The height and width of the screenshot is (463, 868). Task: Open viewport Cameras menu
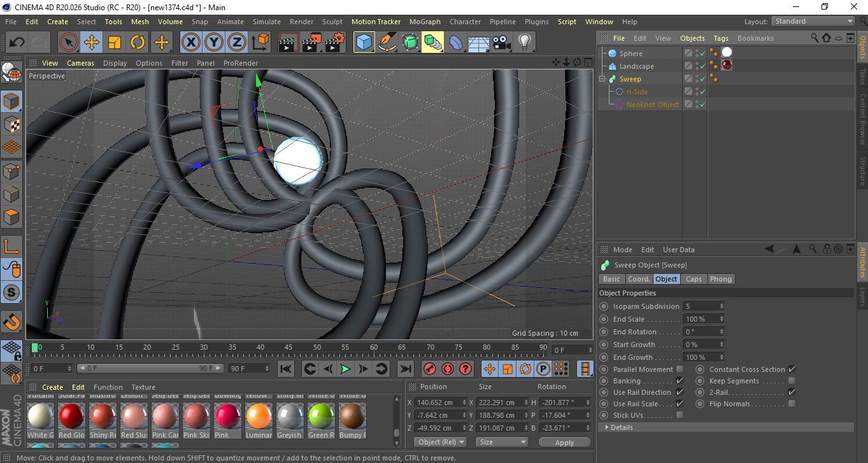click(x=81, y=63)
